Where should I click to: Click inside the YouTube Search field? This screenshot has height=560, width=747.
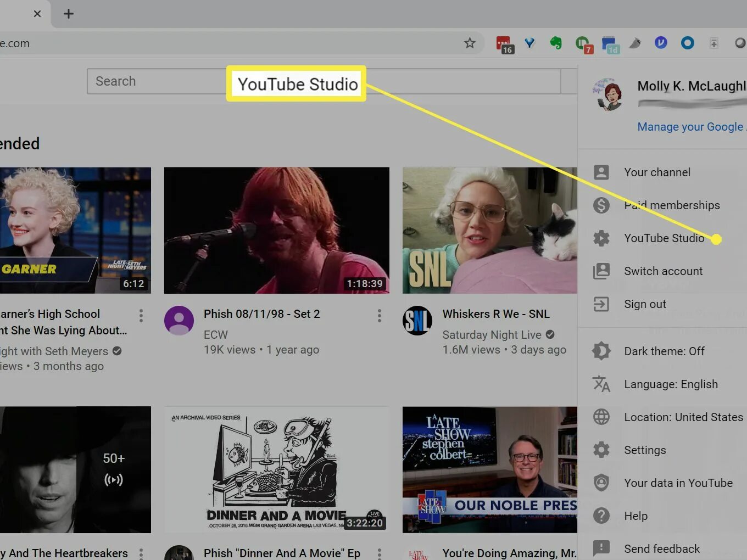(324, 81)
